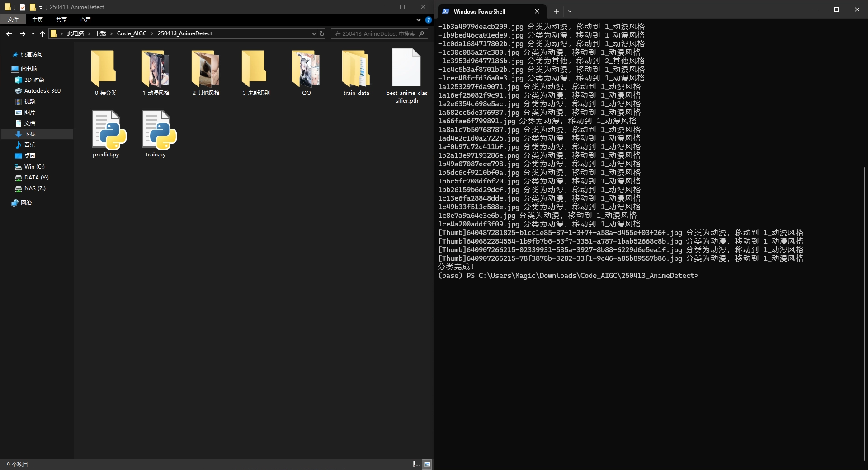Open the 文件 menu
Image resolution: width=868 pixels, height=470 pixels.
[13, 20]
